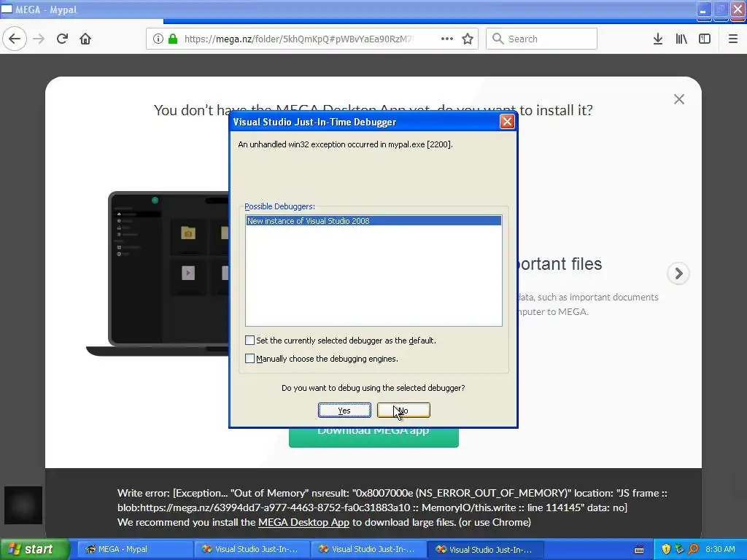
Task: Toggle the browser sidebar icon
Action: (x=705, y=39)
